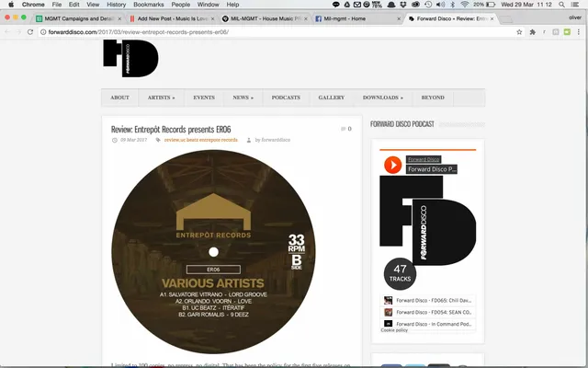
Task: Open the Forward Disco P... playlist title
Action: click(x=432, y=169)
